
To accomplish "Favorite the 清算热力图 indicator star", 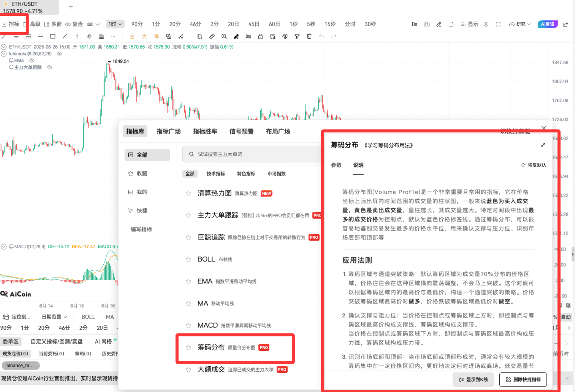I will tap(188, 193).
